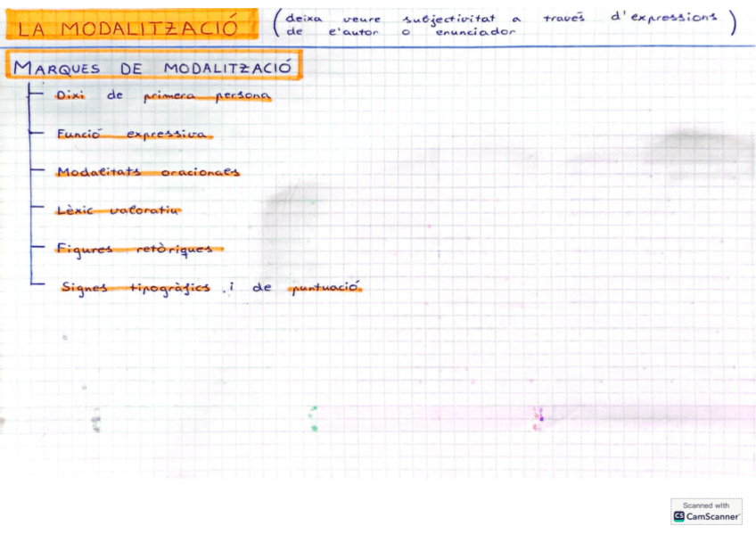Click the word 'enunciador' in the note

pos(475,32)
